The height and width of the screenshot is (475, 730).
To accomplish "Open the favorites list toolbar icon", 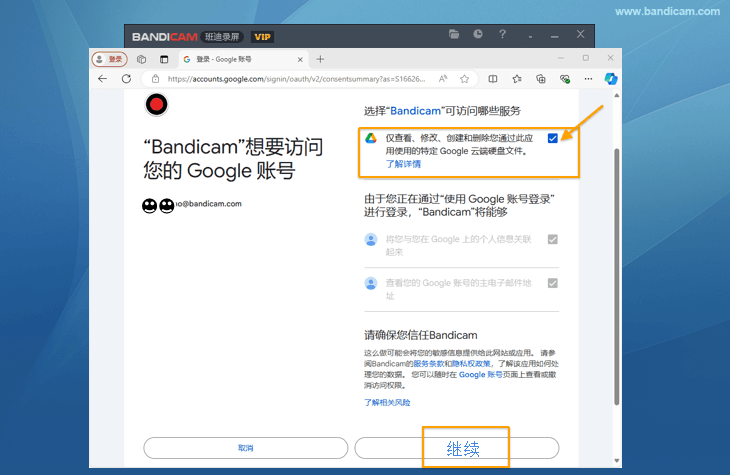I will [517, 78].
